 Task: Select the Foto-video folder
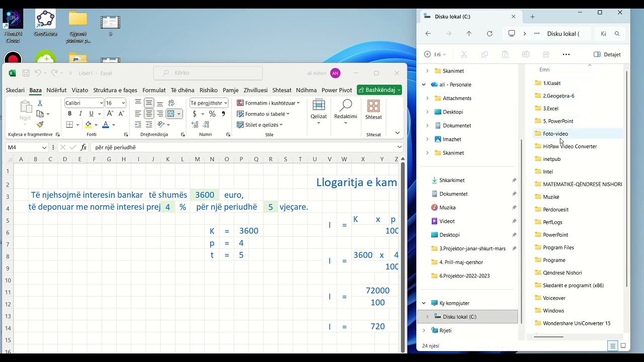(x=555, y=134)
